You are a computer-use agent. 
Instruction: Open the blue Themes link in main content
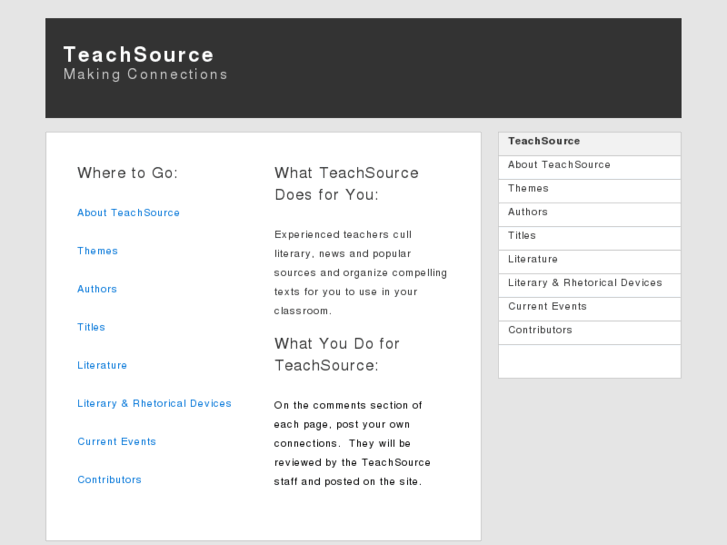point(97,251)
